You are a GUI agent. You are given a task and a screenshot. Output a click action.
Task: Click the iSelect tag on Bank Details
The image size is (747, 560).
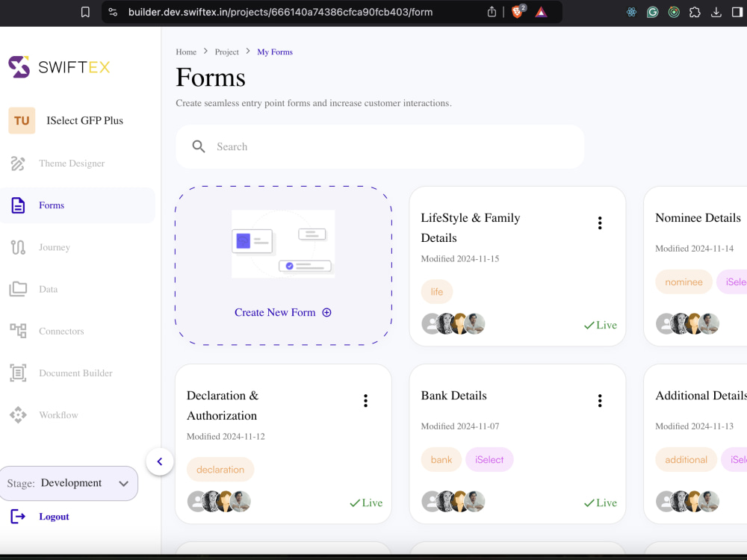(x=489, y=459)
